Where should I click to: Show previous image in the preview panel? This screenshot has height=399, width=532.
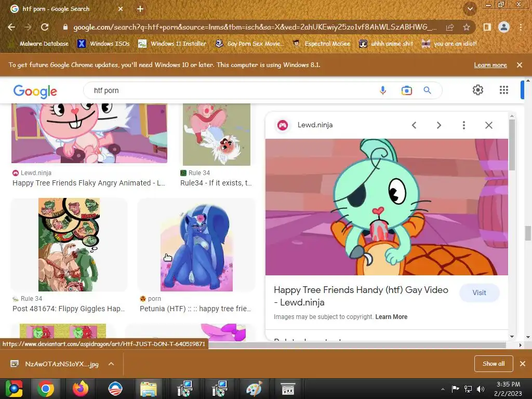[414, 125]
